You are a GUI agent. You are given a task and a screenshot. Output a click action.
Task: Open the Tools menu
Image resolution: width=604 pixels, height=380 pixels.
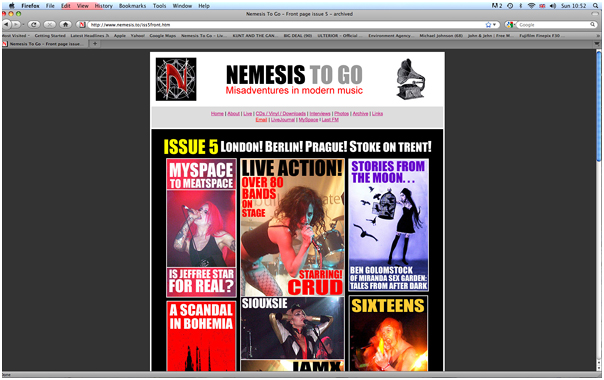(x=159, y=6)
